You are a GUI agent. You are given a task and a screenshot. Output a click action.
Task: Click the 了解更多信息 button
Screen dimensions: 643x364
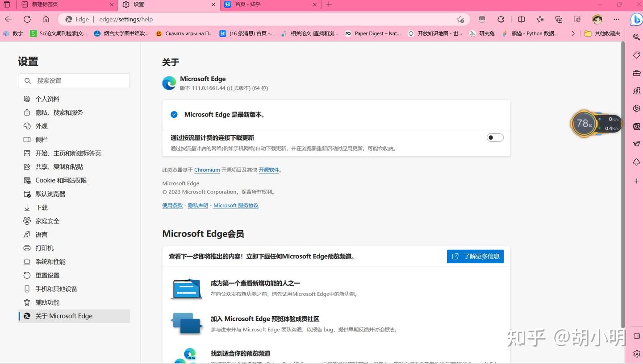tap(475, 256)
